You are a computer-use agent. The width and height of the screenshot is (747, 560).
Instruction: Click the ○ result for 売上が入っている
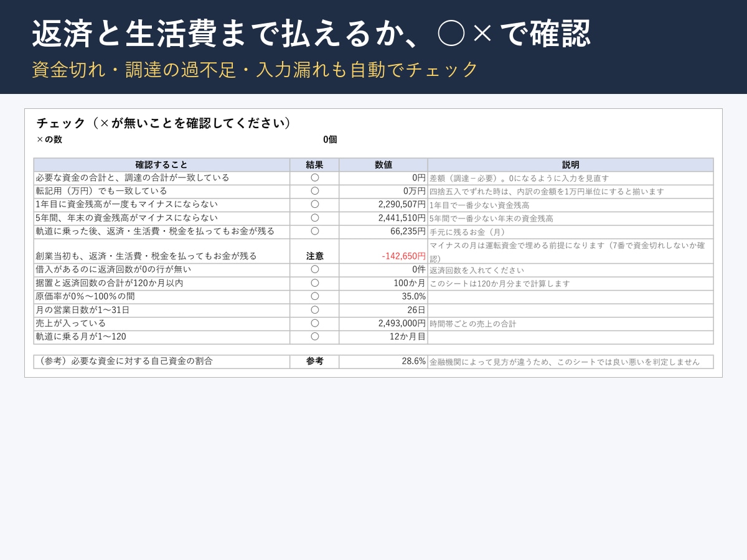pos(314,324)
